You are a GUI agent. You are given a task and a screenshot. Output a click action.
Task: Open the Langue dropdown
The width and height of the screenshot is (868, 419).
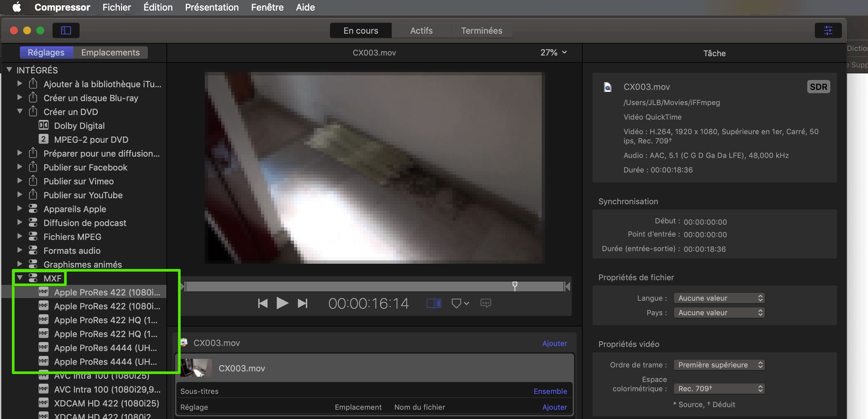tap(719, 298)
